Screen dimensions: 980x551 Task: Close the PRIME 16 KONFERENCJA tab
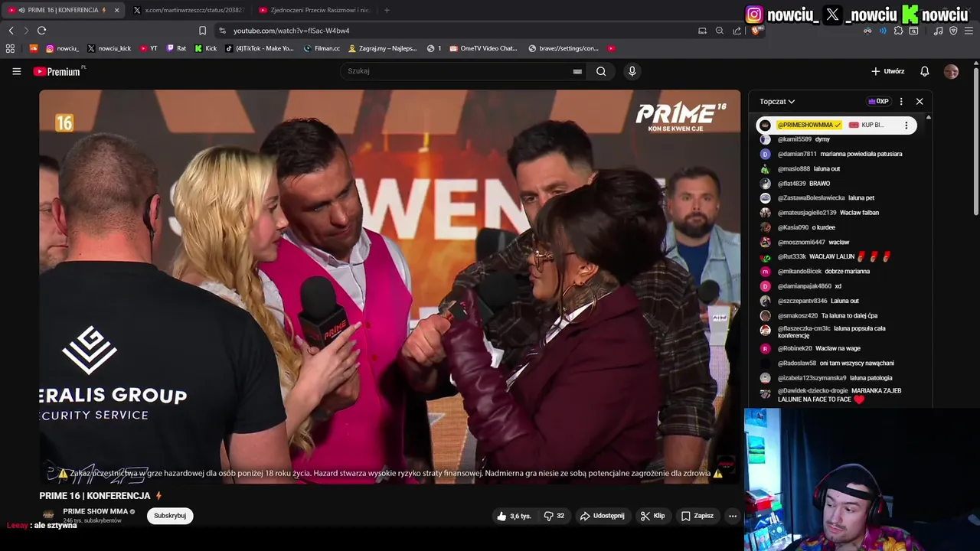tap(116, 10)
